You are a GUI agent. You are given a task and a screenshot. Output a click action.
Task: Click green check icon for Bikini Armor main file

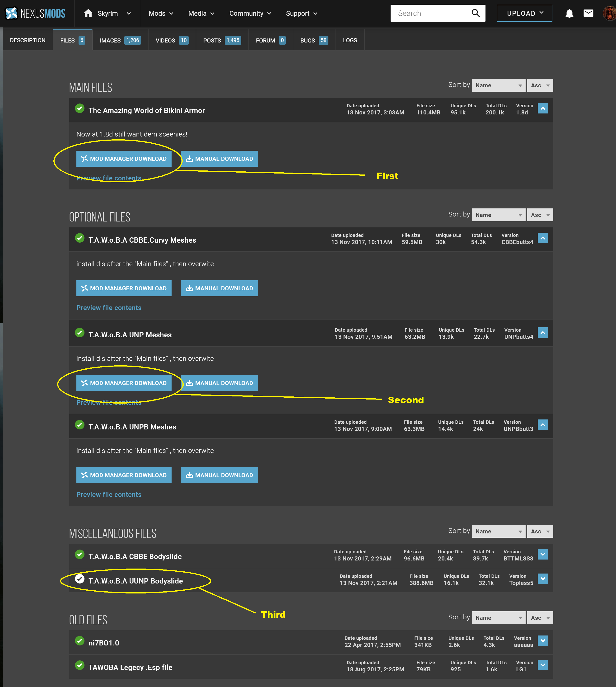point(79,108)
